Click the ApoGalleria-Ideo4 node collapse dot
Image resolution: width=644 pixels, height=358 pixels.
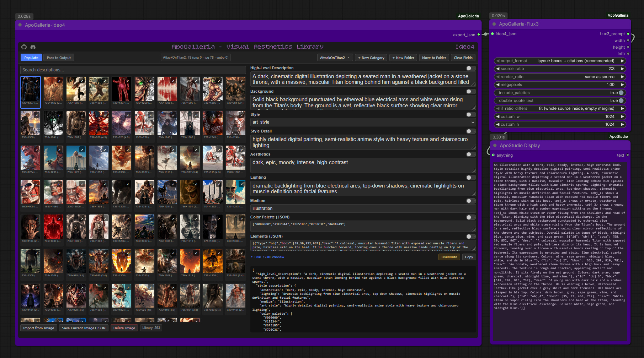click(20, 25)
